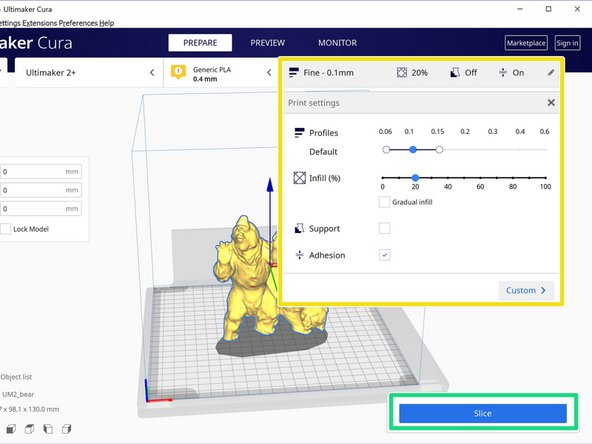Screen dimensions: 592x444
Task: Select the 0.15 layer height profile point
Action: tap(439, 150)
